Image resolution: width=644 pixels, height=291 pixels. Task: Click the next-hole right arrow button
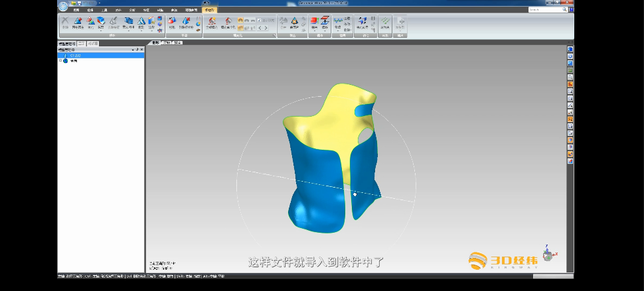click(266, 29)
